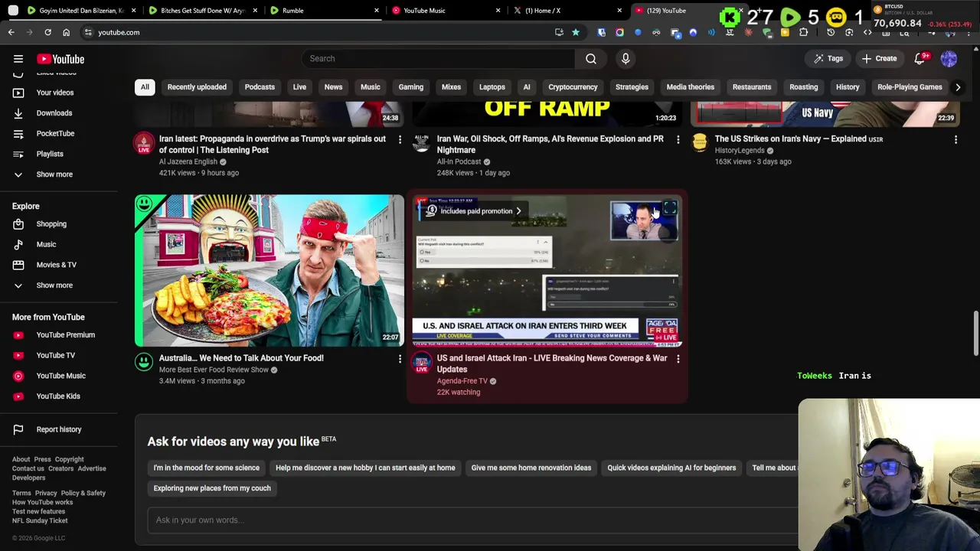
Task: Open Agenda-Free TV channel avatar
Action: (x=422, y=363)
